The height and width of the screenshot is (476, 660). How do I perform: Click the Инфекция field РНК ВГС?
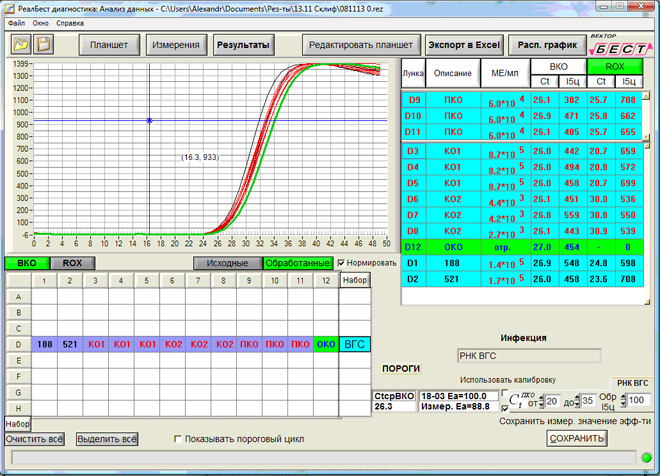tap(529, 356)
